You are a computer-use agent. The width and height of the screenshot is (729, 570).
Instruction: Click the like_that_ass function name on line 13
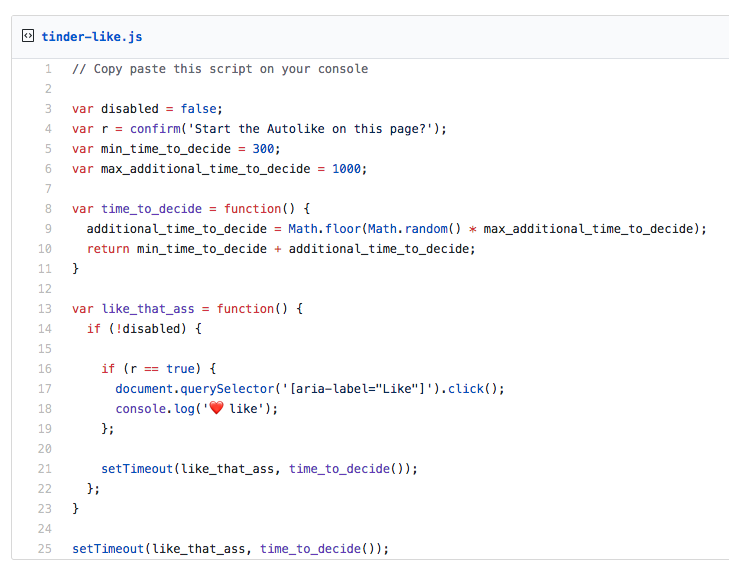pos(150,309)
